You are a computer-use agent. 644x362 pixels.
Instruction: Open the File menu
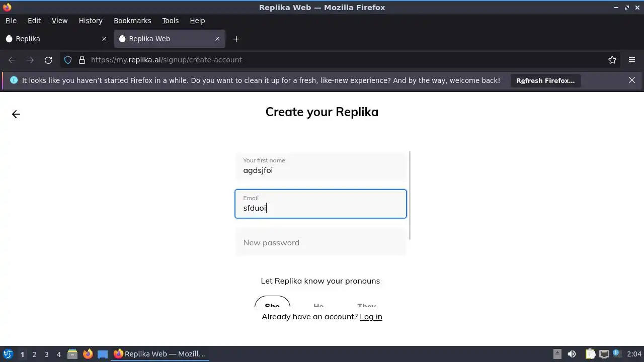tap(11, 21)
